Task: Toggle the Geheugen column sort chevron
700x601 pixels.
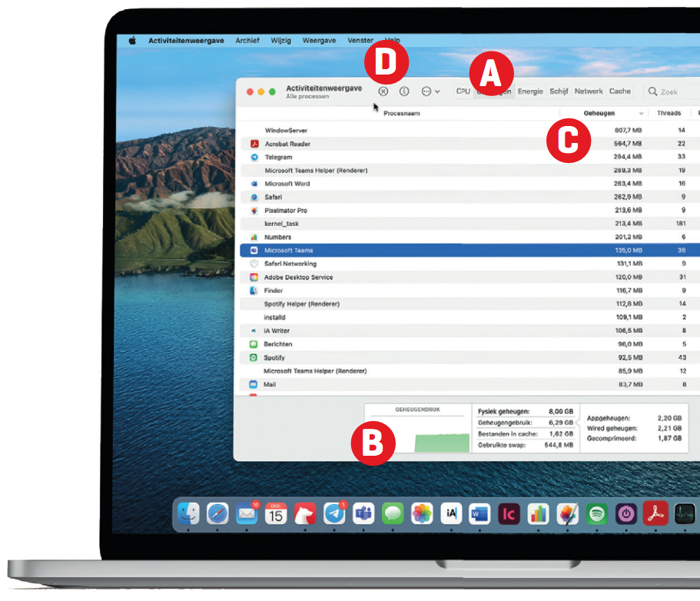Action: tap(641, 114)
